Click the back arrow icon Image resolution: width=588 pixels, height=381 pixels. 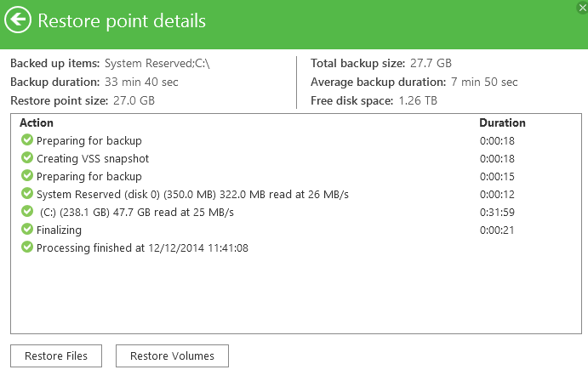pos(18,20)
